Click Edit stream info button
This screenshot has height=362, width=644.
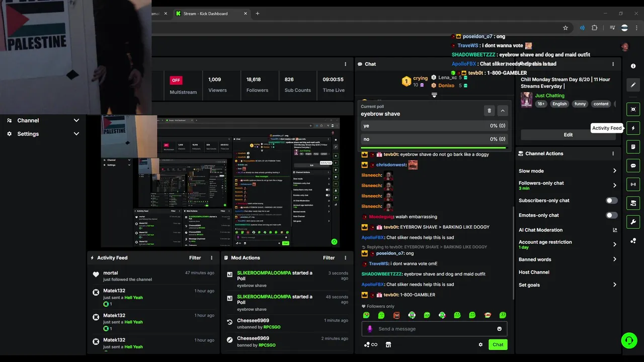(x=568, y=135)
